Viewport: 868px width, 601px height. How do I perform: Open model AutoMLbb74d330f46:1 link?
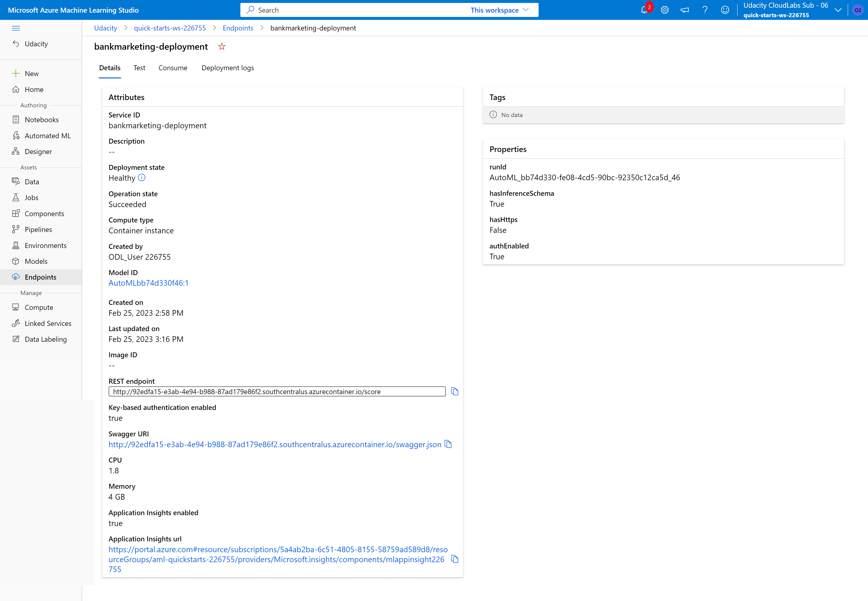tap(148, 283)
